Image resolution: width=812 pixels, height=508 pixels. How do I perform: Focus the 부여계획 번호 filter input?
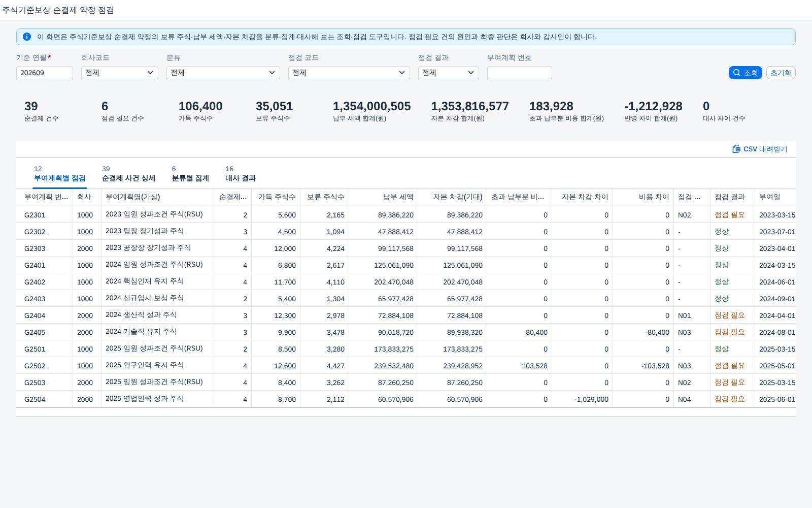coord(520,73)
